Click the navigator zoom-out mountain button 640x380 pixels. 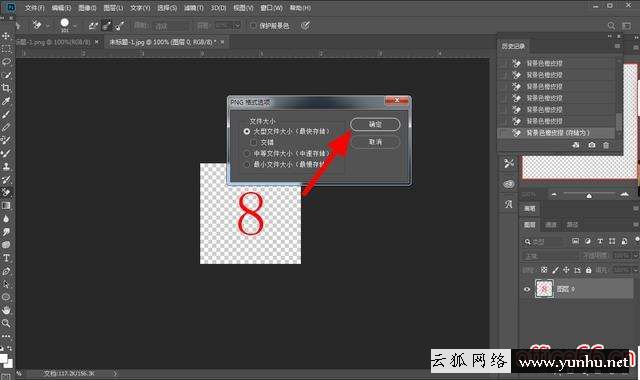554,195
